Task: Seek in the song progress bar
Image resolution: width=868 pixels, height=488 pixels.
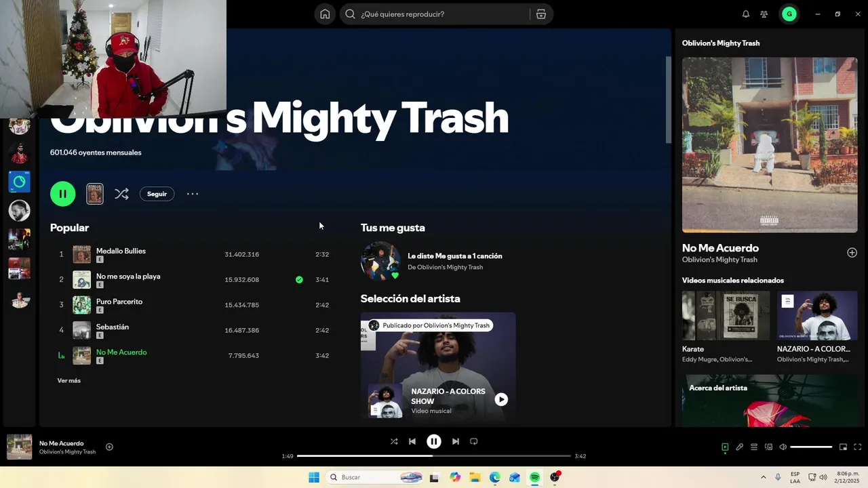Action: pos(434,456)
